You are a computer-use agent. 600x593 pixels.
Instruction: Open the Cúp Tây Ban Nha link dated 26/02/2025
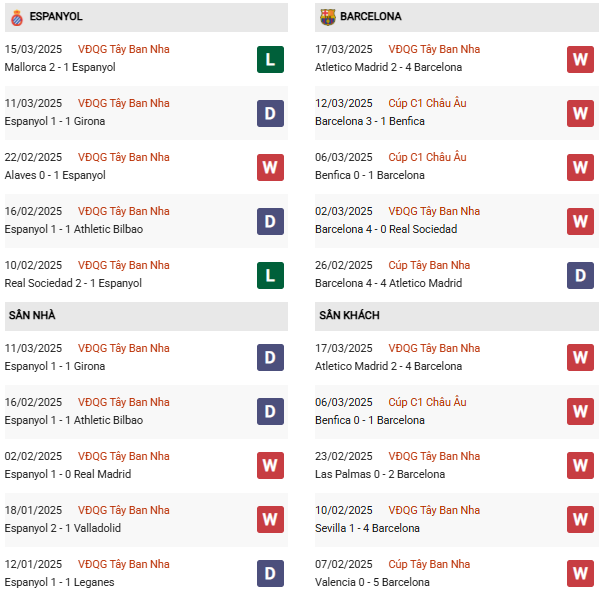coord(429,265)
